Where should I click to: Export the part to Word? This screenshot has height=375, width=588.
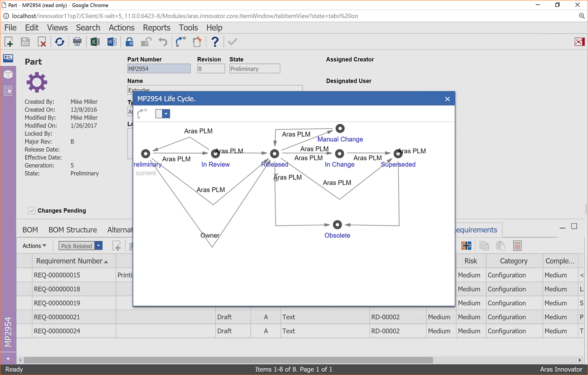(112, 42)
